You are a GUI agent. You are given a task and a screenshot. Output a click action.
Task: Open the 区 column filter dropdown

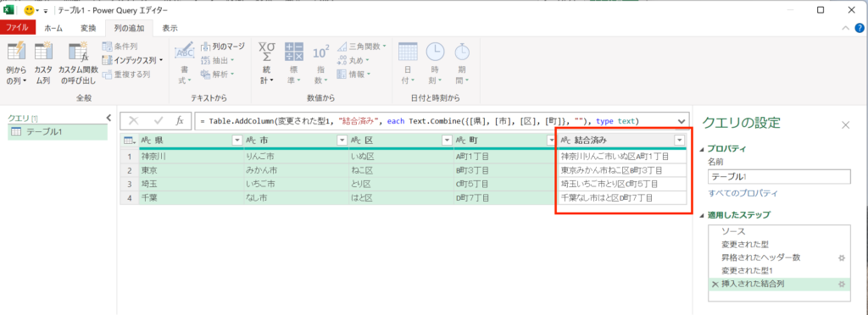coord(446,141)
